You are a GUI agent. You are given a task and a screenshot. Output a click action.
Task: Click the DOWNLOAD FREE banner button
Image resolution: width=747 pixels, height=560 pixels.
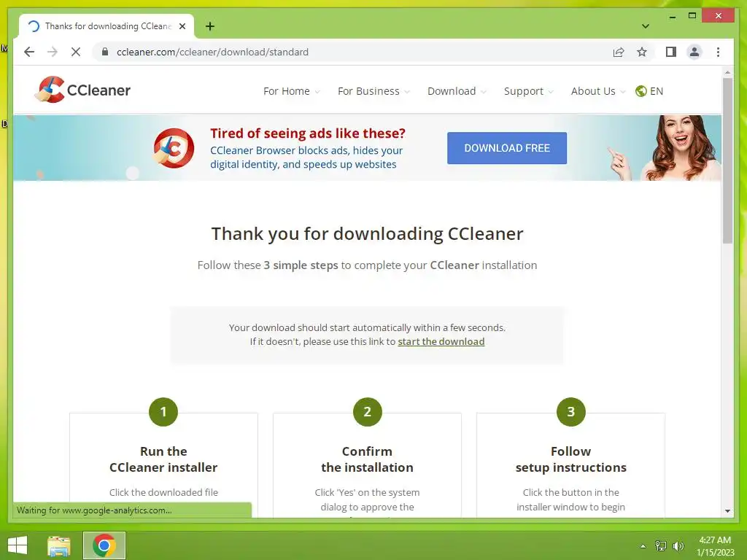pos(507,148)
